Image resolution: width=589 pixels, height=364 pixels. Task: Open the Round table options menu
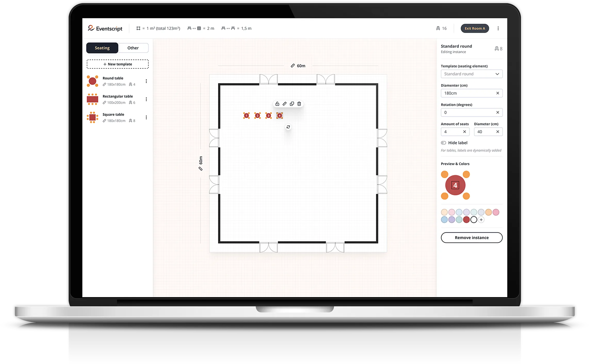pos(147,81)
